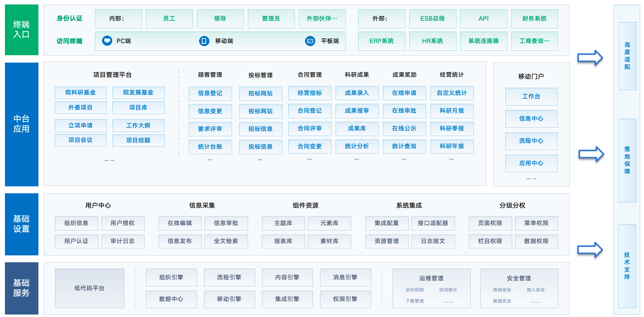Click the 财务系统 box
Viewport: 644px width, 317px height.
[535, 19]
